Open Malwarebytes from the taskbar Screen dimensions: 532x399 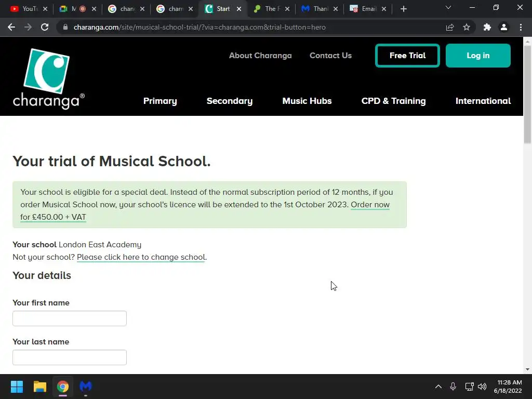(x=86, y=387)
